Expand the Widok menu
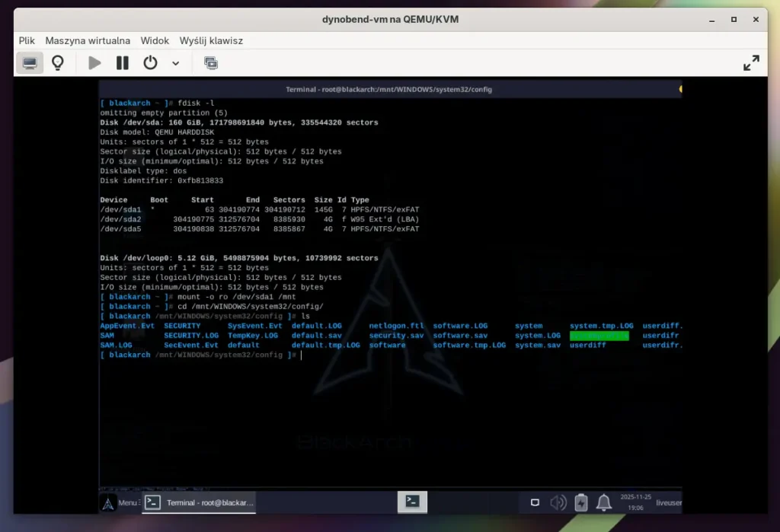Screen dimensions: 780x532 pos(155,40)
